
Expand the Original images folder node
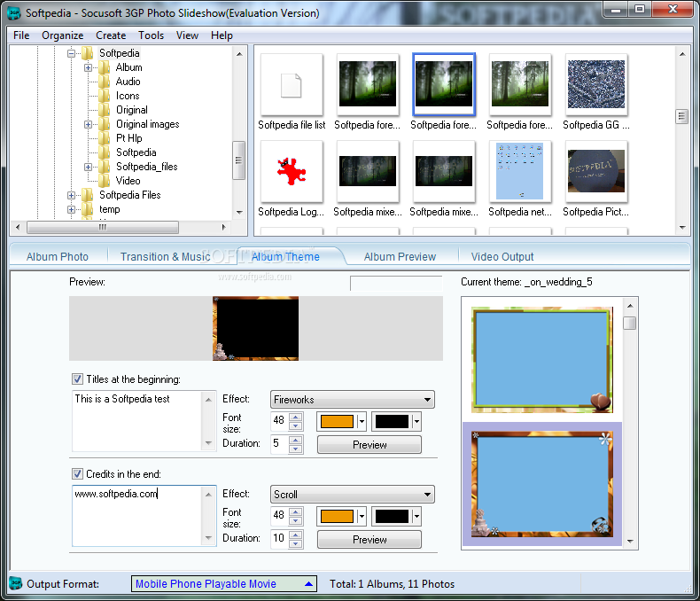(x=88, y=125)
